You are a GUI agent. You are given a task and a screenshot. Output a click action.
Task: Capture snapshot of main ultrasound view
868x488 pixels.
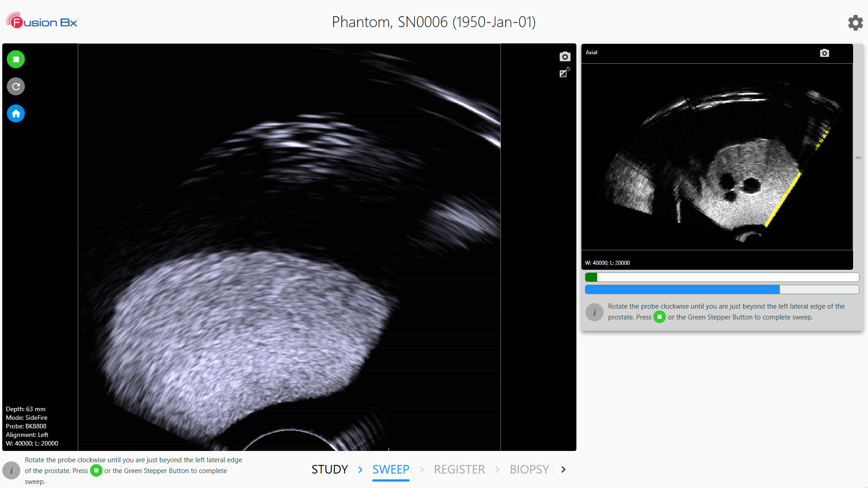[x=565, y=56]
